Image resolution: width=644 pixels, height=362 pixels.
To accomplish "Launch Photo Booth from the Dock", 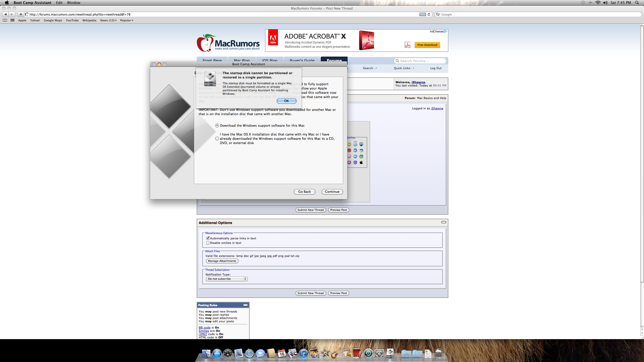I will [x=357, y=353].
